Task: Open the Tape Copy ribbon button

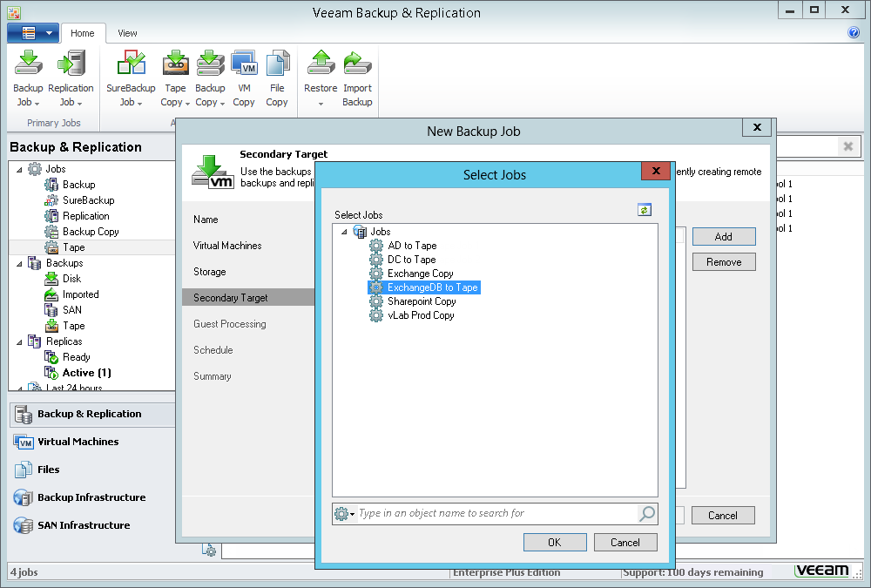Action: click(x=175, y=78)
